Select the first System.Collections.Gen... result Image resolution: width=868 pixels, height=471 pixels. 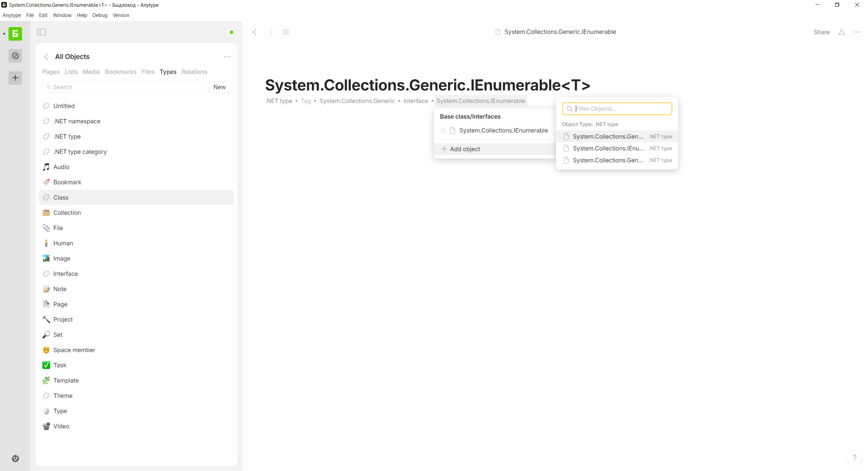coord(617,137)
